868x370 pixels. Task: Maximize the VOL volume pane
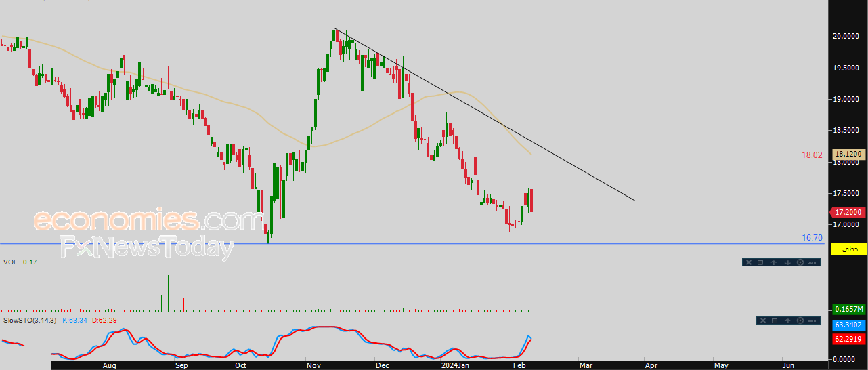coord(760,262)
